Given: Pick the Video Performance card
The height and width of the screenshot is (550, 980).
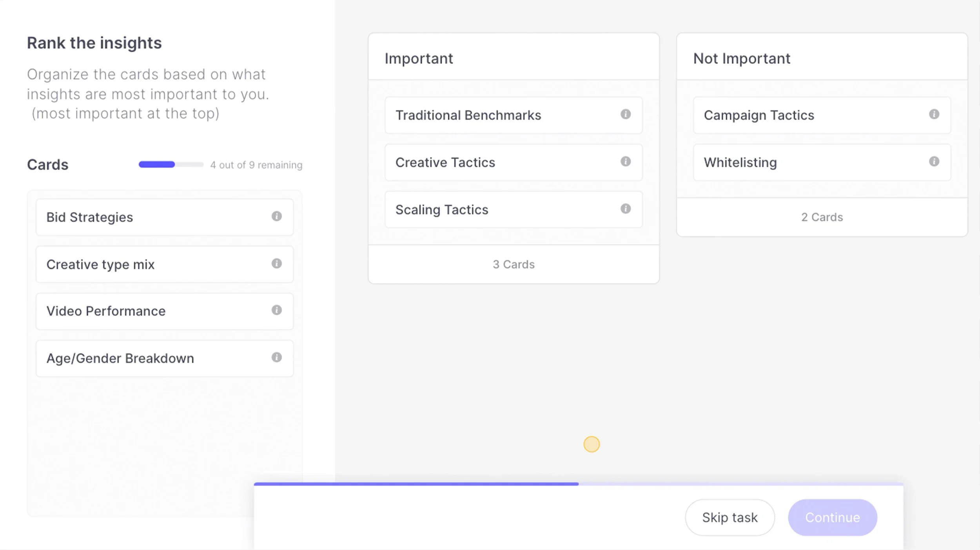Looking at the screenshot, I should point(157,311).
